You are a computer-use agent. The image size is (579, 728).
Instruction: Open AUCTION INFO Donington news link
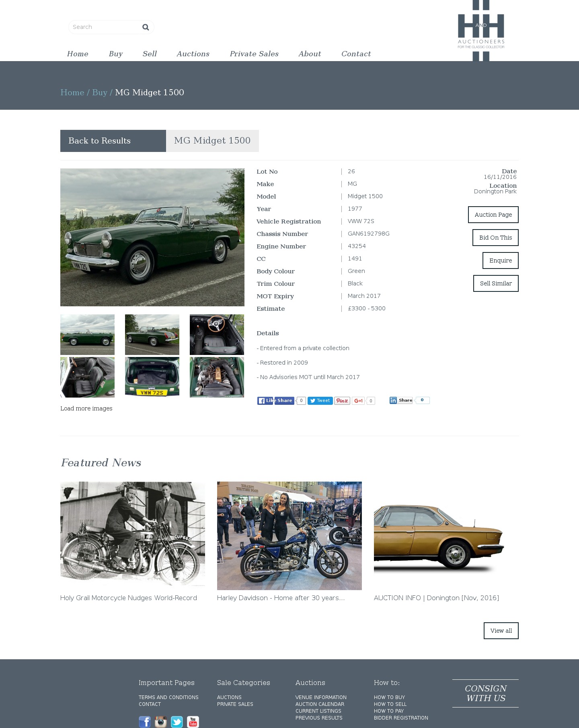click(436, 598)
